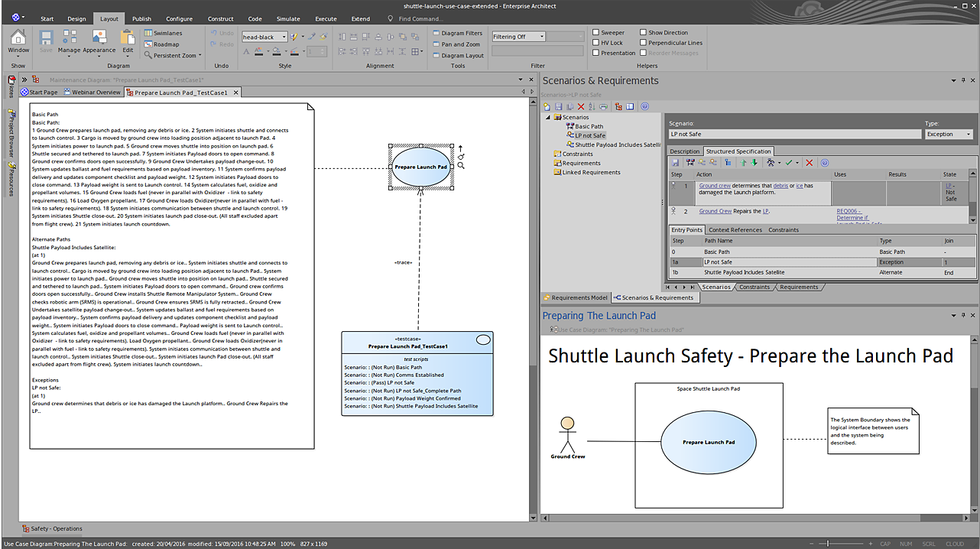Click the print icon in Scenarios toolbar

(x=604, y=106)
